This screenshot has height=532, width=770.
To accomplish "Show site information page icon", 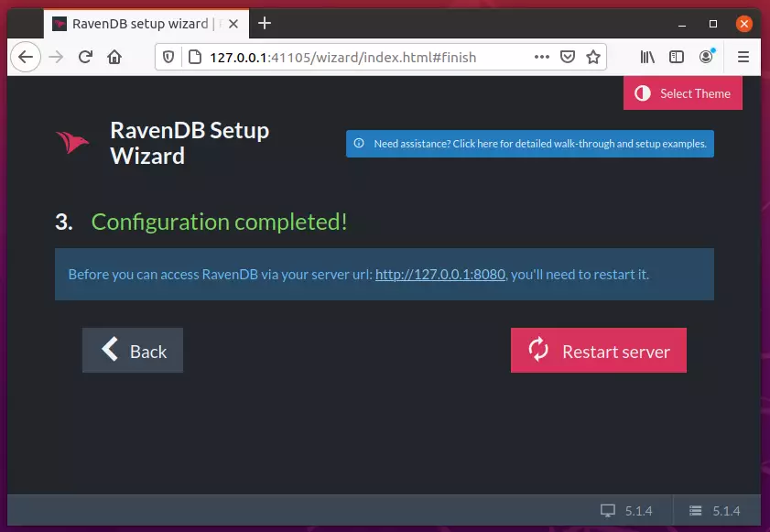I will pos(195,57).
